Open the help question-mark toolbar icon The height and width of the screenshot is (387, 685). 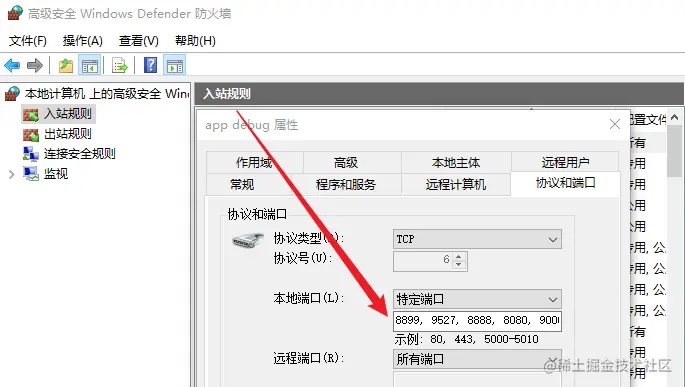pyautogui.click(x=150, y=66)
